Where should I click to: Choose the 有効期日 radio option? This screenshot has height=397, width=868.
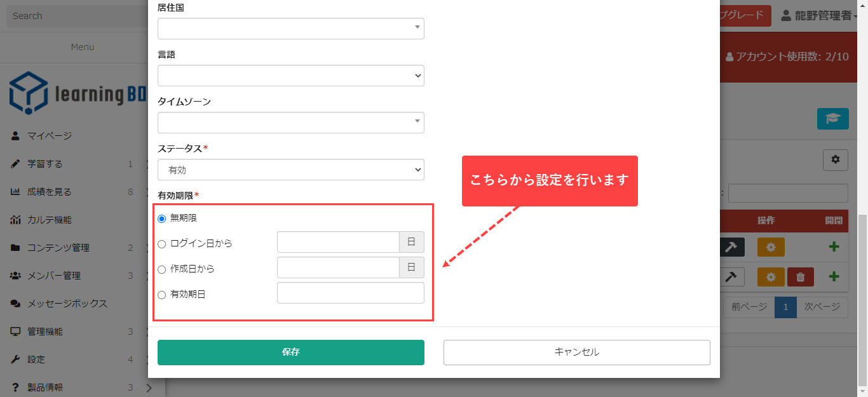(x=161, y=295)
